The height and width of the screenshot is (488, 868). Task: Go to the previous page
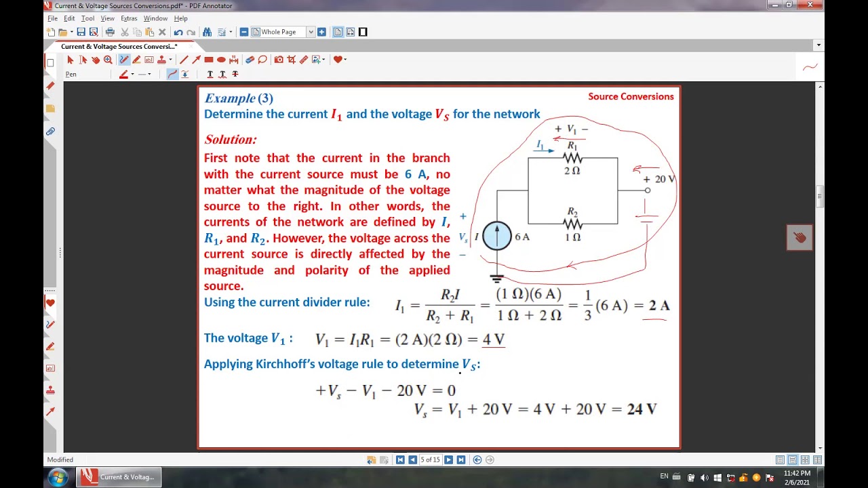point(412,460)
